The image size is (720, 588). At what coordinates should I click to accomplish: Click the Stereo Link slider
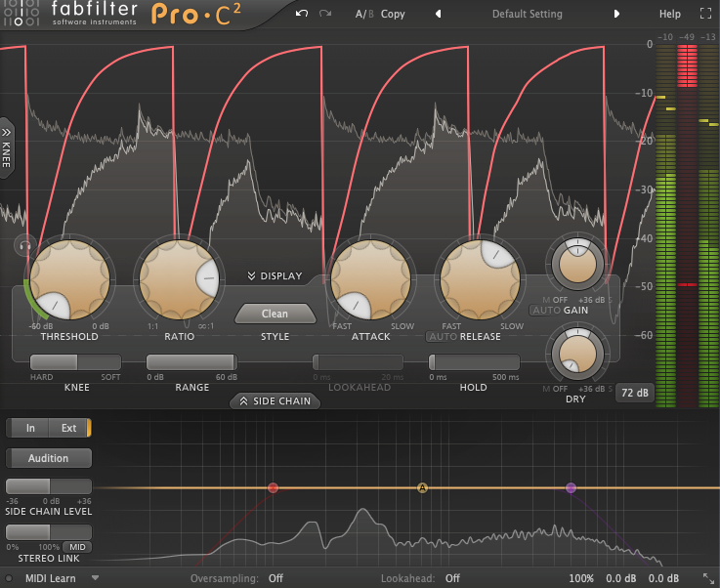coord(49,532)
